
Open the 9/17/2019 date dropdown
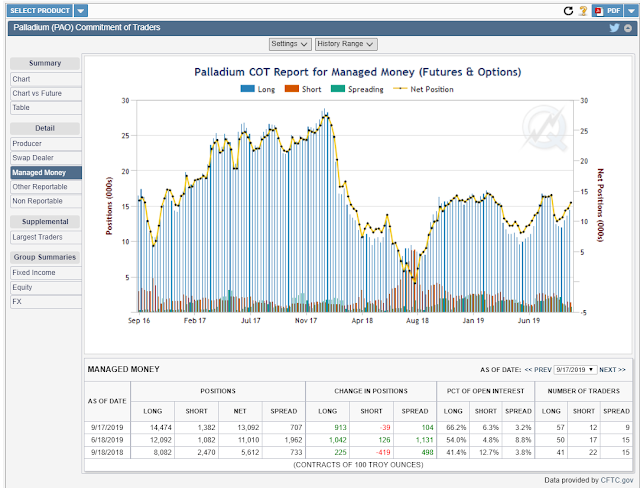click(x=575, y=370)
